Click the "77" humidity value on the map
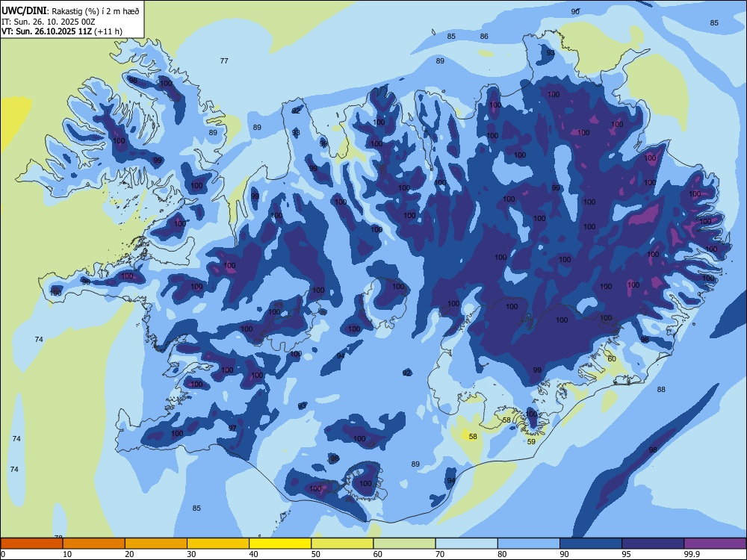 pos(224,61)
